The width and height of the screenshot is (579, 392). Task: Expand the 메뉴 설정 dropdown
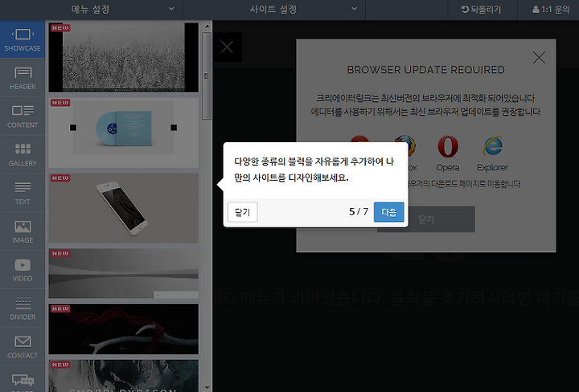(x=91, y=10)
